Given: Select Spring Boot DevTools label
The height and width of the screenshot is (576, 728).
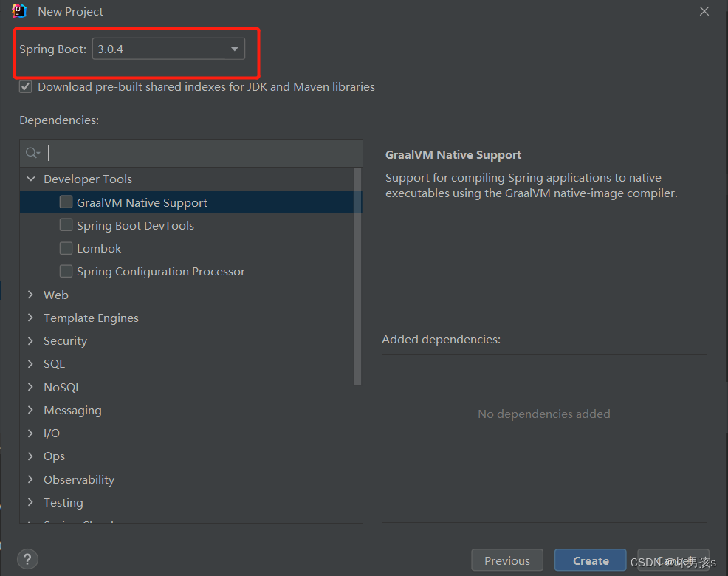Looking at the screenshot, I should 135,226.
